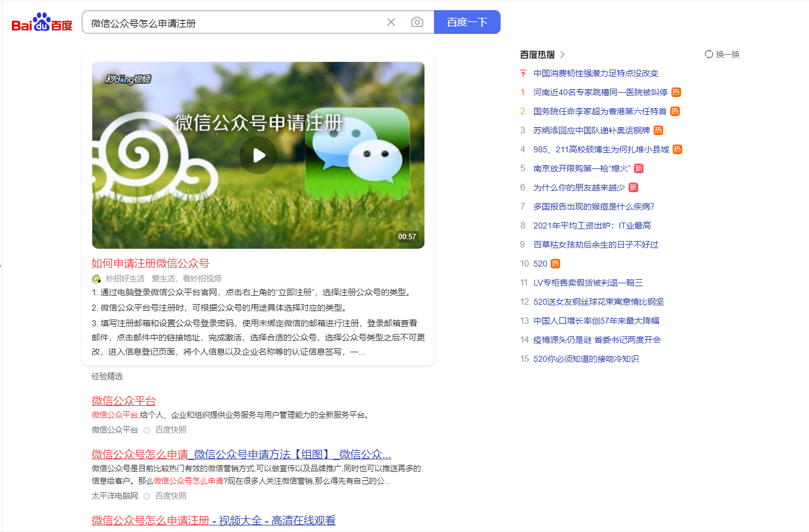Open hot topic 为什么你的朋友越来越少
809x532 pixels.
pos(579,187)
